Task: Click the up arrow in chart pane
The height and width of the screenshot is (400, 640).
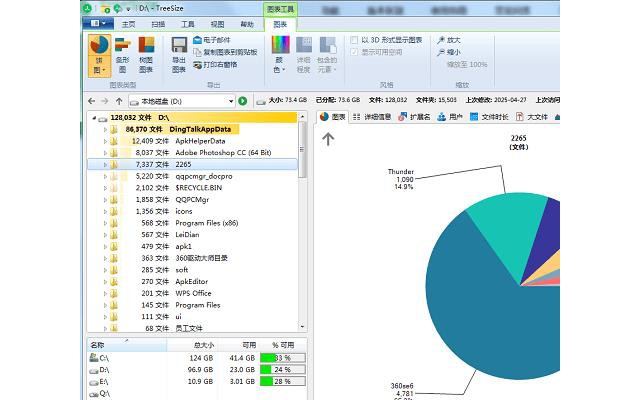Action: pyautogui.click(x=328, y=139)
